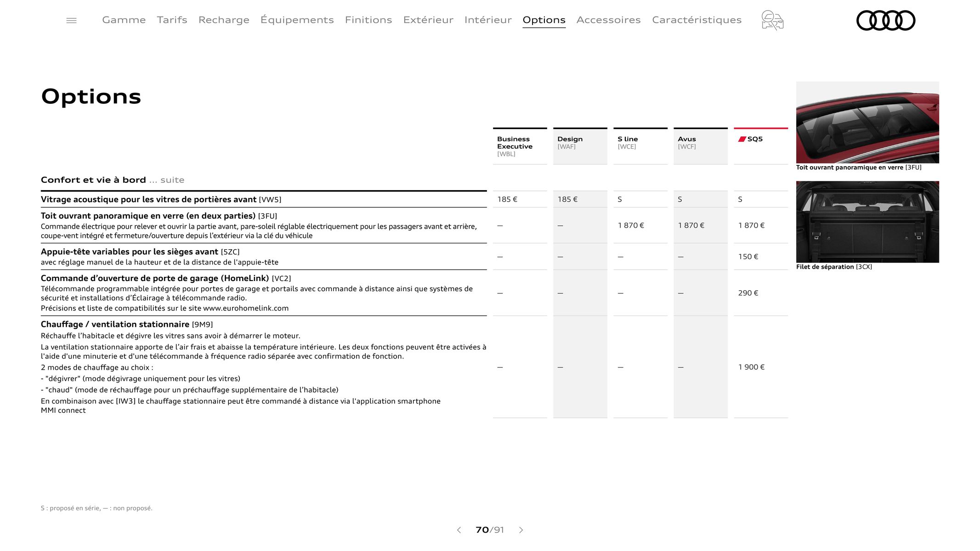Click the Avus [WCF] column header

[700, 146]
